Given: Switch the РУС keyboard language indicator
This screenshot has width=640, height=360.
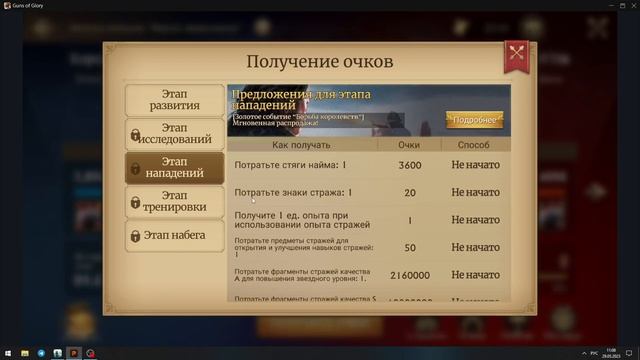Looking at the screenshot, I should tap(594, 353).
